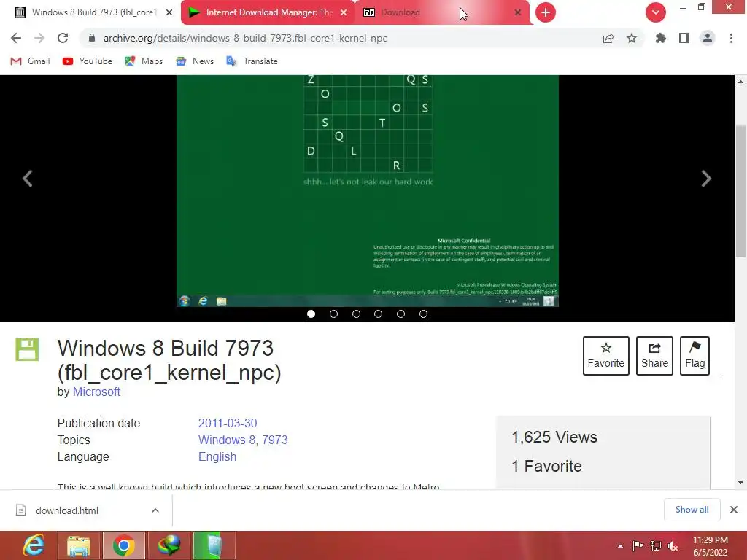Image resolution: width=747 pixels, height=560 pixels.
Task: Click the 2011-03-30 publication date link
Action: pyautogui.click(x=228, y=423)
